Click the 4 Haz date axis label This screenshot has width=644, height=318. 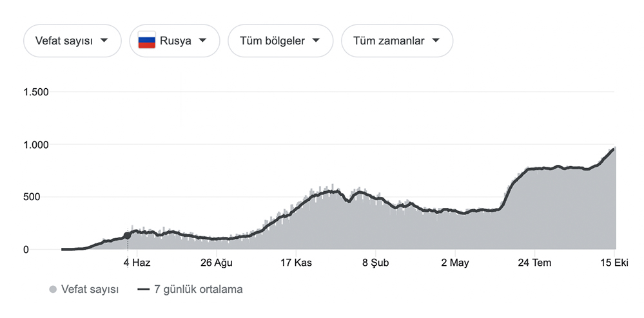pos(137,263)
